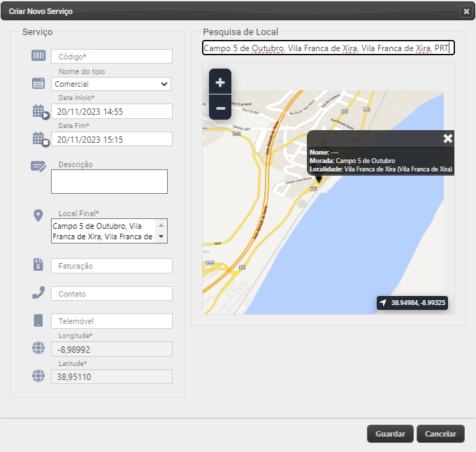Click the Longitude field value -8,98992
Image resolution: width=476 pixels, height=452 pixels.
click(112, 349)
